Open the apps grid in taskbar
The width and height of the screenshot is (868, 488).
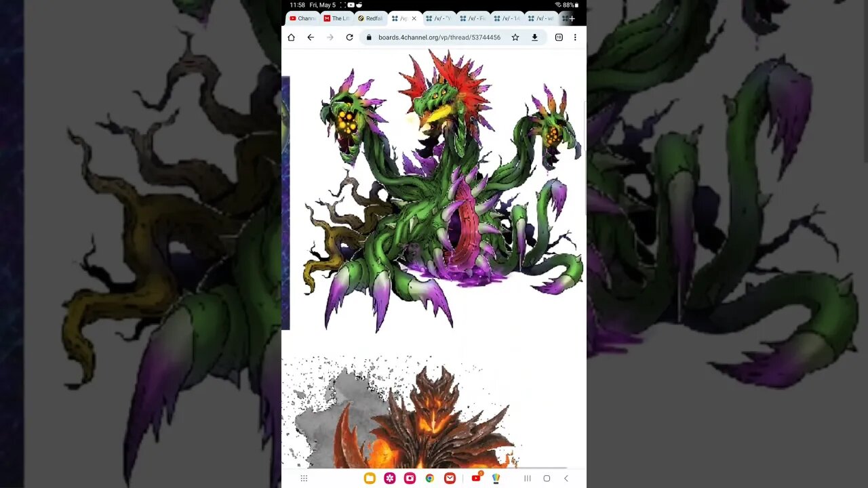coord(304,479)
